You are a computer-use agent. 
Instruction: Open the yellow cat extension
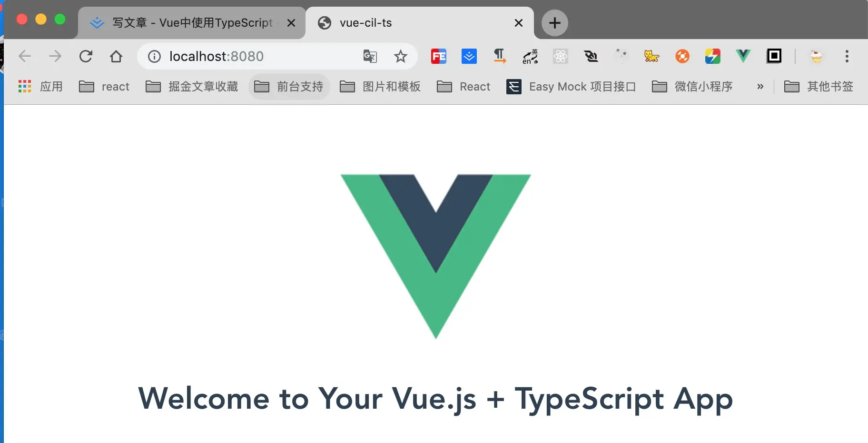click(x=651, y=56)
